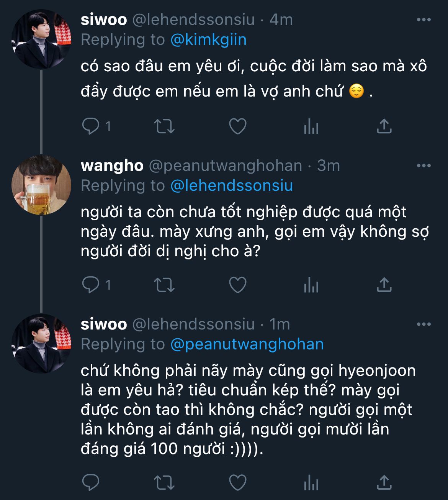Image resolution: width=448 pixels, height=500 pixels.
Task: Open more options on siwoo's last tweet
Action: click(x=423, y=325)
